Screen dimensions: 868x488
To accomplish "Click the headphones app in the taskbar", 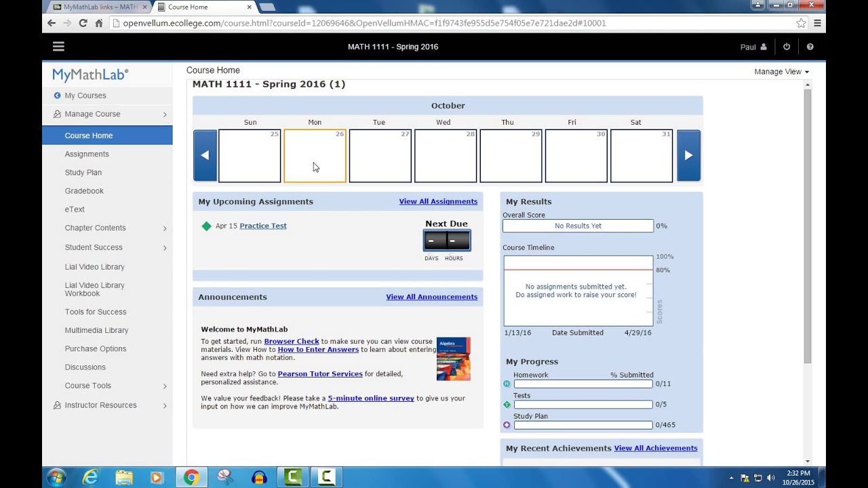I will [259, 477].
